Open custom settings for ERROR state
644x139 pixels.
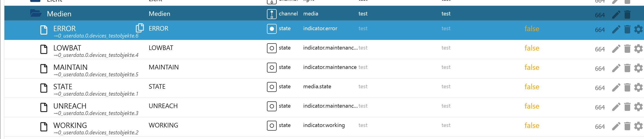638,29
